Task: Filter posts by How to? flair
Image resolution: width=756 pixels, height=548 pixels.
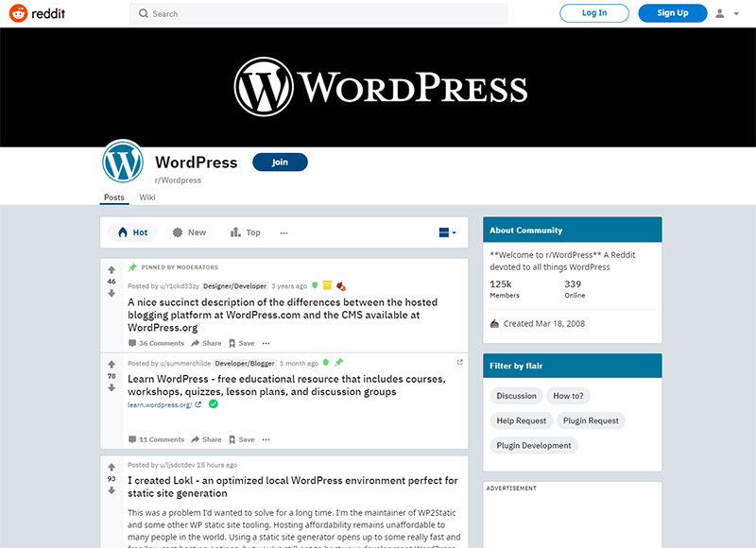Action: click(568, 396)
